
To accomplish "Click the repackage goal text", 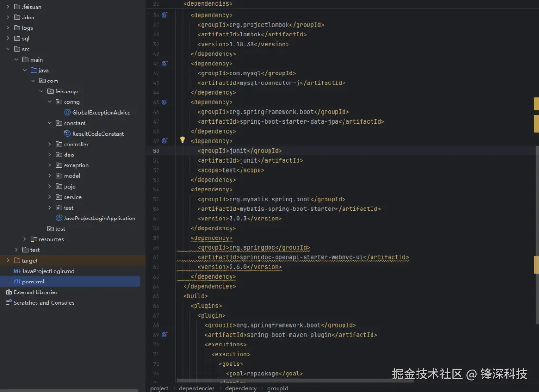I will [263, 374].
